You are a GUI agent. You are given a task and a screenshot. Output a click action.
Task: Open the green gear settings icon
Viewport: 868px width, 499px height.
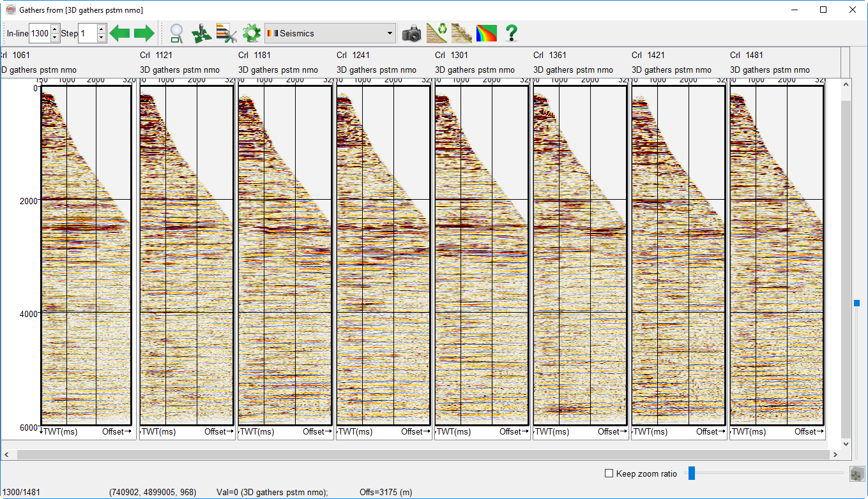(252, 33)
